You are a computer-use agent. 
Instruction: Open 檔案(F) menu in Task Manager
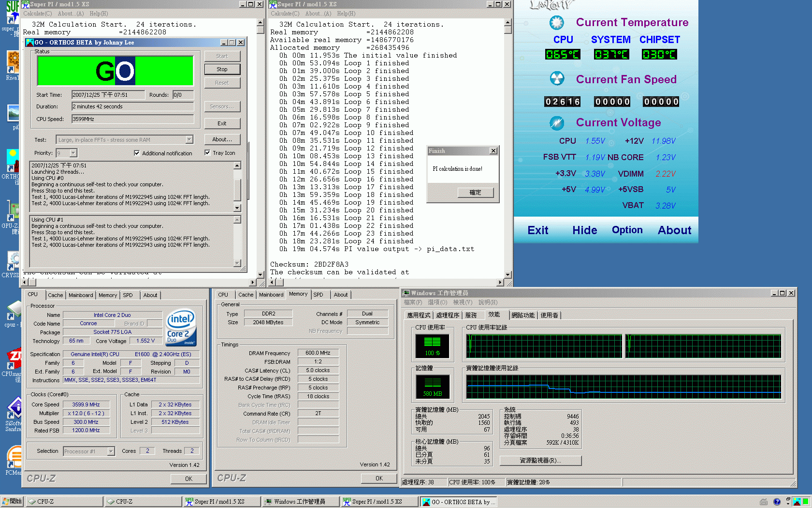click(413, 302)
